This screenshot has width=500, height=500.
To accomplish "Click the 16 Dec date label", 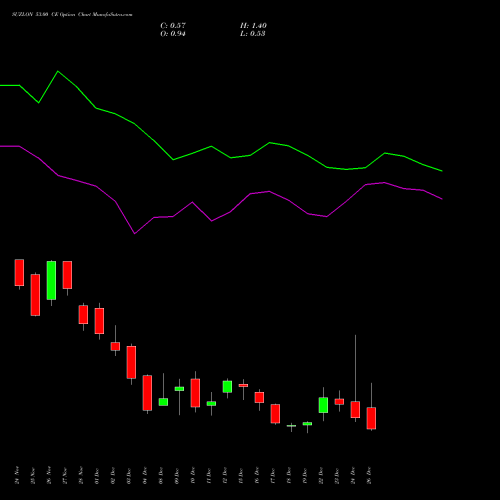I will point(257,475).
